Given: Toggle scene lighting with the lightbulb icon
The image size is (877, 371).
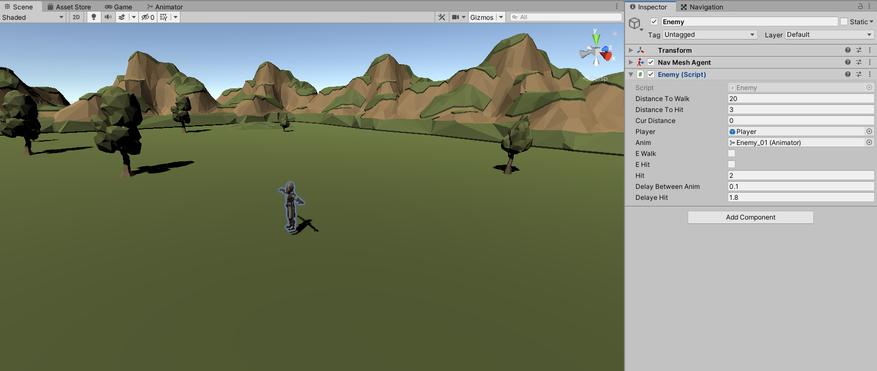Looking at the screenshot, I should [93, 17].
